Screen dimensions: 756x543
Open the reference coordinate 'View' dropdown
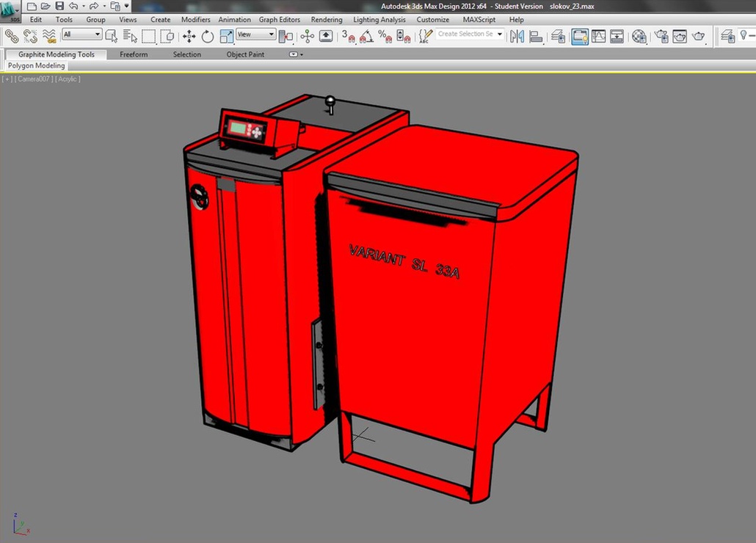pyautogui.click(x=256, y=34)
